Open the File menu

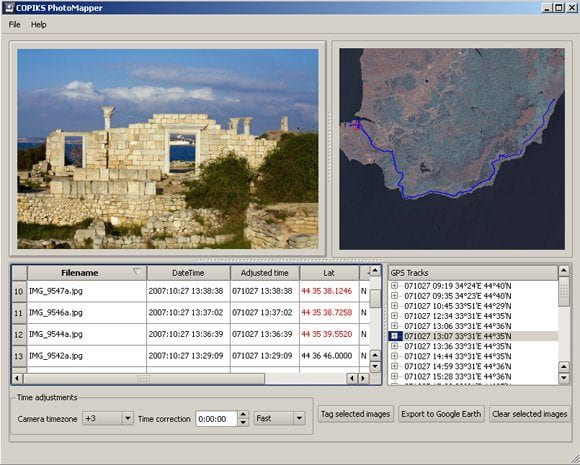[x=14, y=25]
